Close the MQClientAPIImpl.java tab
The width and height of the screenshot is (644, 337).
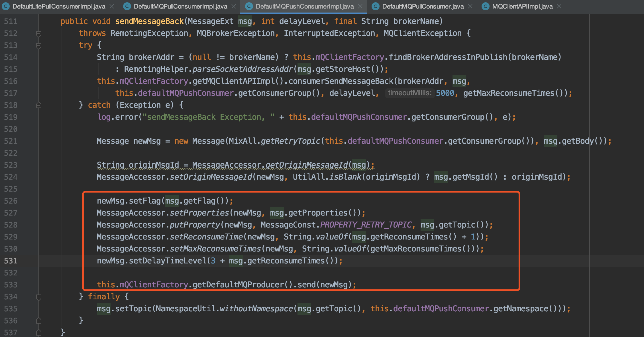(x=559, y=6)
